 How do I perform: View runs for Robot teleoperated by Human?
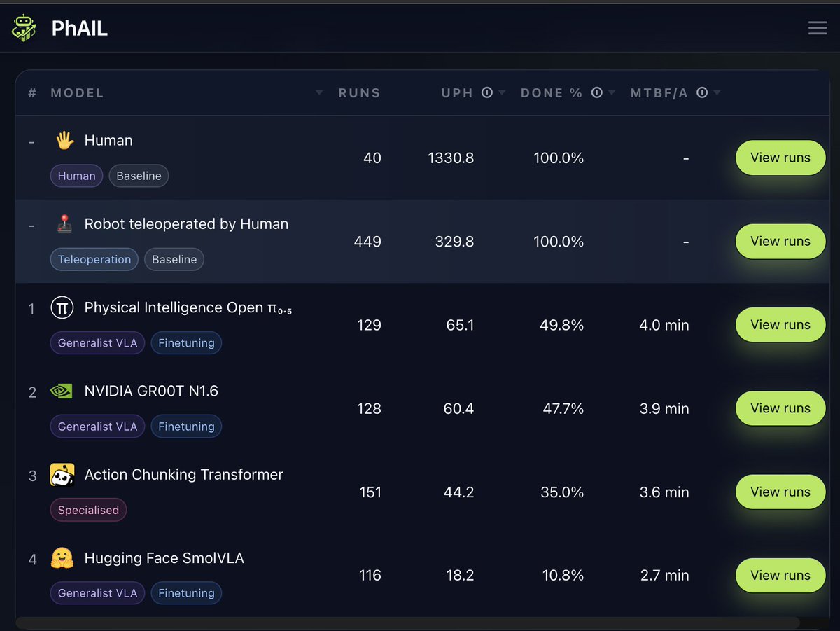780,241
